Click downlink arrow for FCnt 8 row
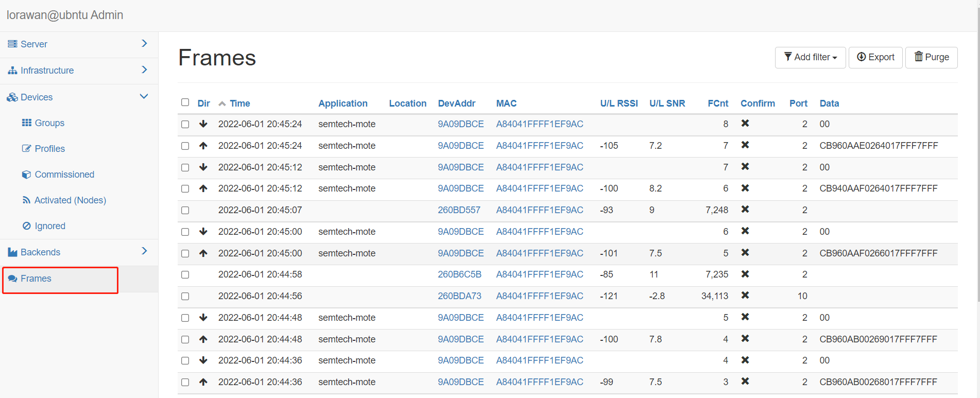980x398 pixels. tap(203, 124)
